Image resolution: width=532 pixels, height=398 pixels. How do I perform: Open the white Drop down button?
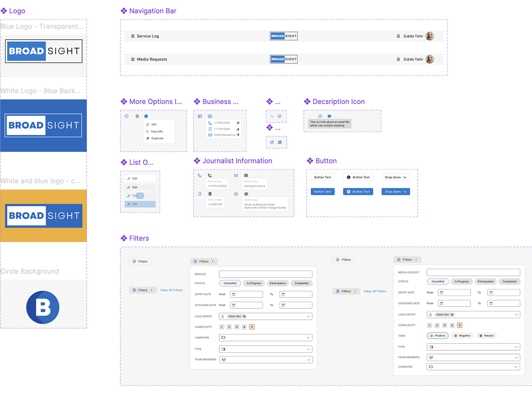coord(395,178)
